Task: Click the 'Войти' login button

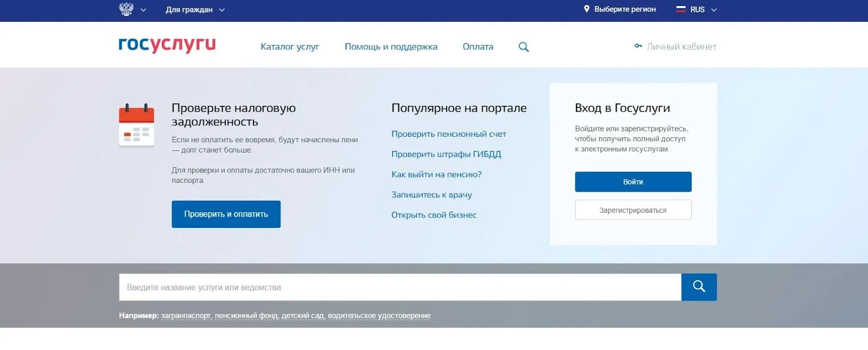Action: click(633, 182)
